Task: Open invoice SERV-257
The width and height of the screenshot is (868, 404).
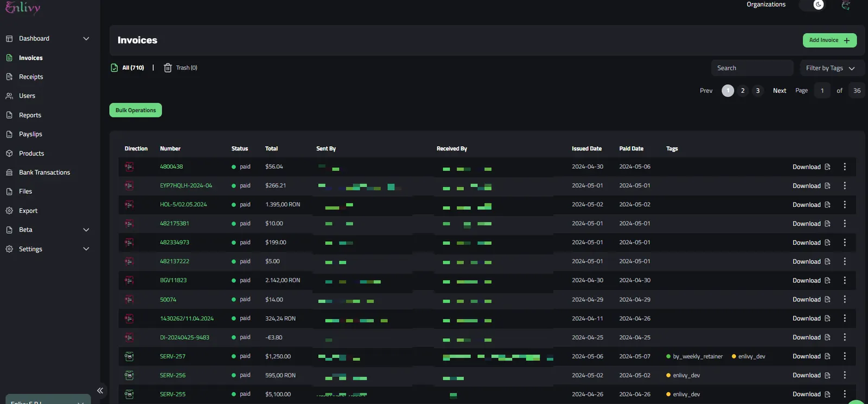Action: click(x=173, y=356)
